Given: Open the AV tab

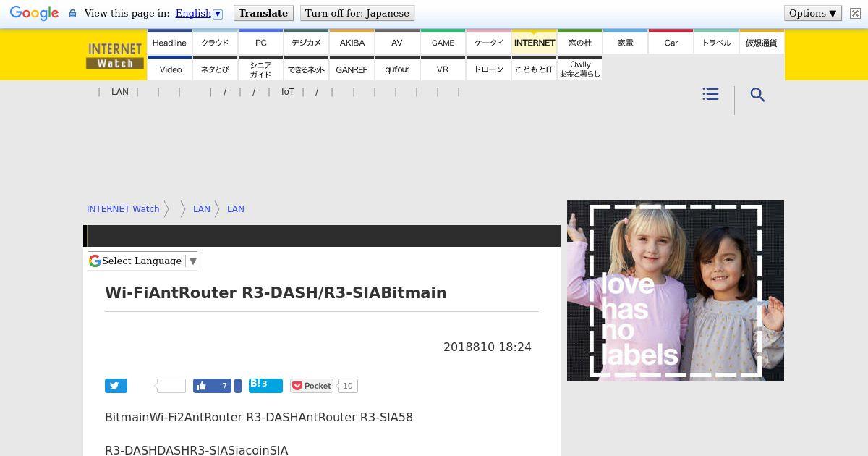Looking at the screenshot, I should pos(397,42).
